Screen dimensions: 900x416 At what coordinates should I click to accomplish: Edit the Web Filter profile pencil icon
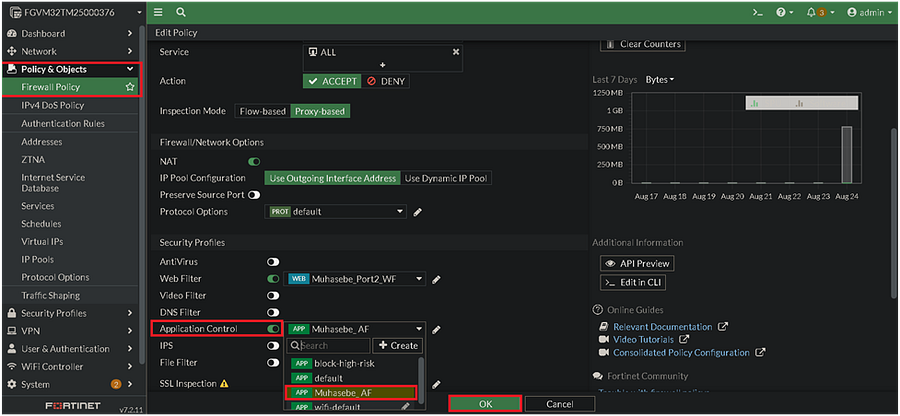[x=436, y=279]
